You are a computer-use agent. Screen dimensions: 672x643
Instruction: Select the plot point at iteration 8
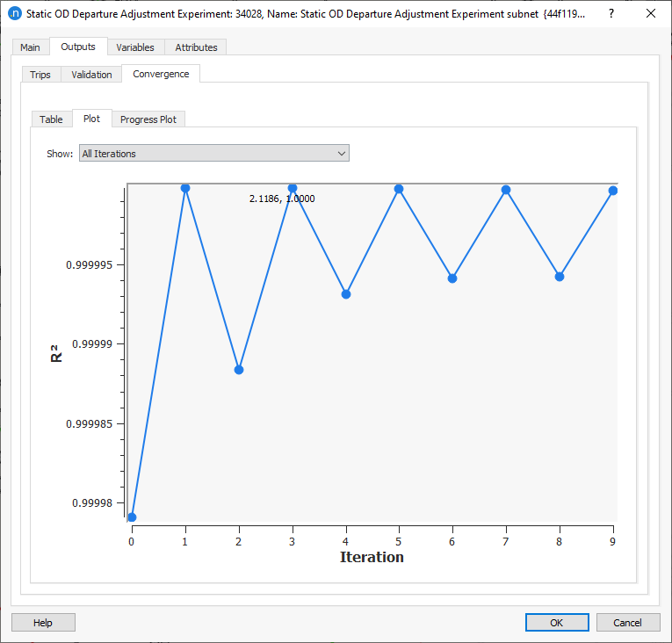[560, 277]
